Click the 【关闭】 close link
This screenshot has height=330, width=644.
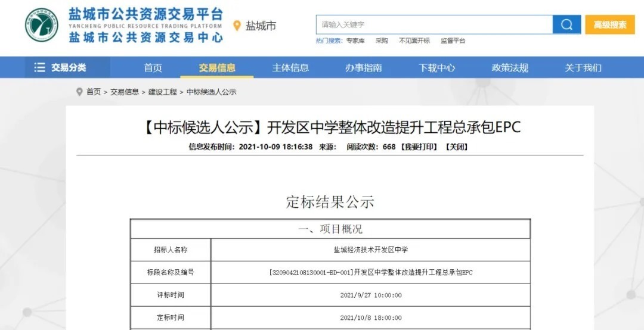click(456, 147)
